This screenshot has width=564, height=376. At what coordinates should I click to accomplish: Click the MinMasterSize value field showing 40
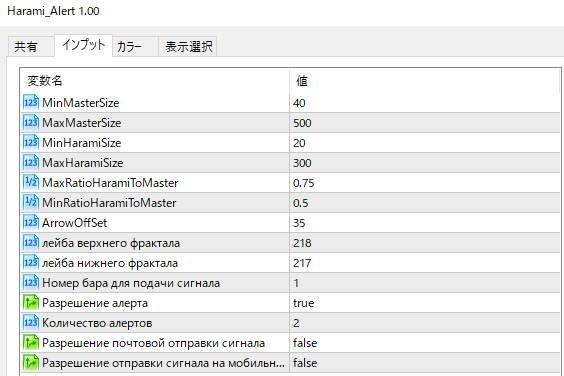[x=425, y=103]
